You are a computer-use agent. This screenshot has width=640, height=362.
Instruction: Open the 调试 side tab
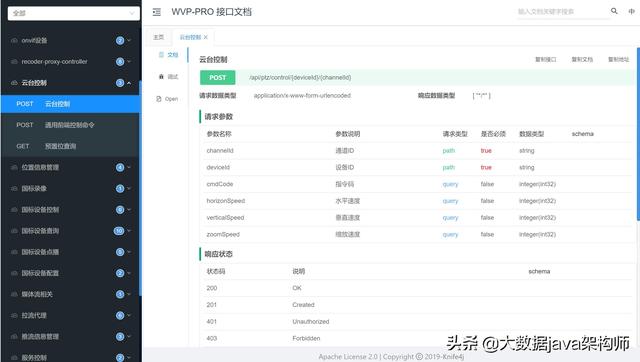tap(168, 76)
